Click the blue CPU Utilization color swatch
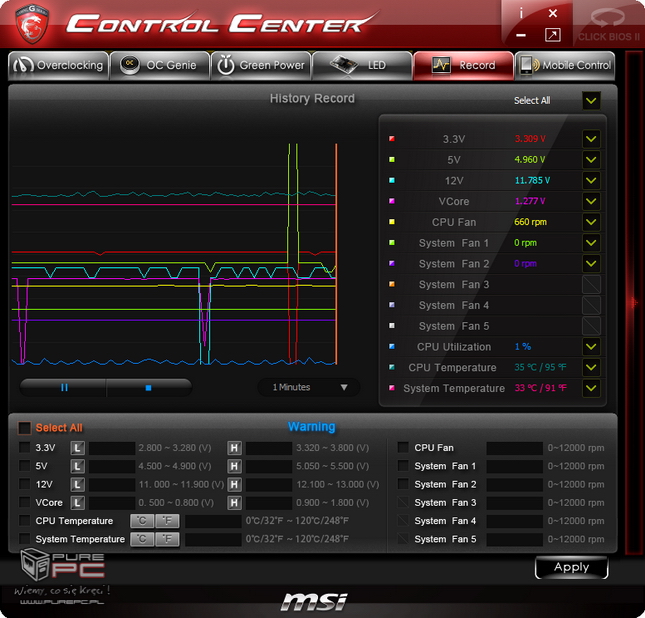Screen dimensions: 645x618 (x=392, y=346)
